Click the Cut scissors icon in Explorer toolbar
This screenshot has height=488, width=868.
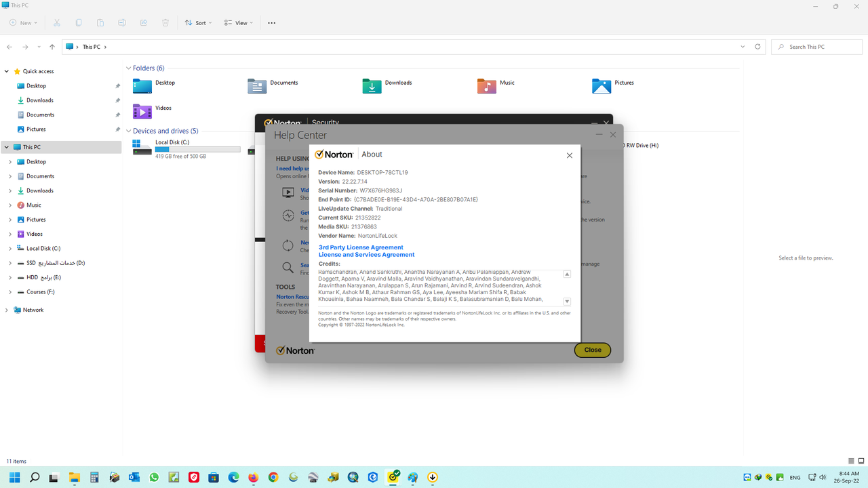[57, 22]
